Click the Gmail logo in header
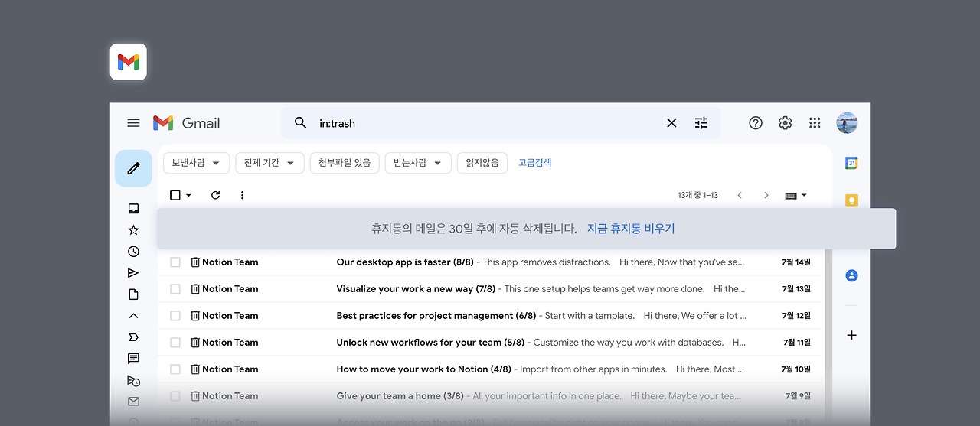 (x=186, y=123)
